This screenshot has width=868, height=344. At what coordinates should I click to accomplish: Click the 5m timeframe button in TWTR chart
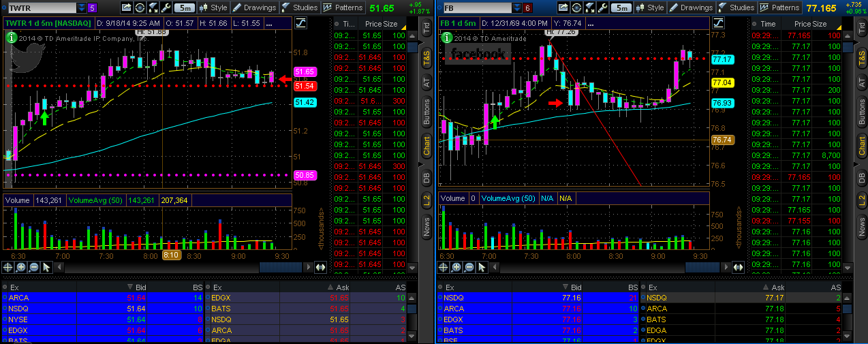click(x=183, y=8)
